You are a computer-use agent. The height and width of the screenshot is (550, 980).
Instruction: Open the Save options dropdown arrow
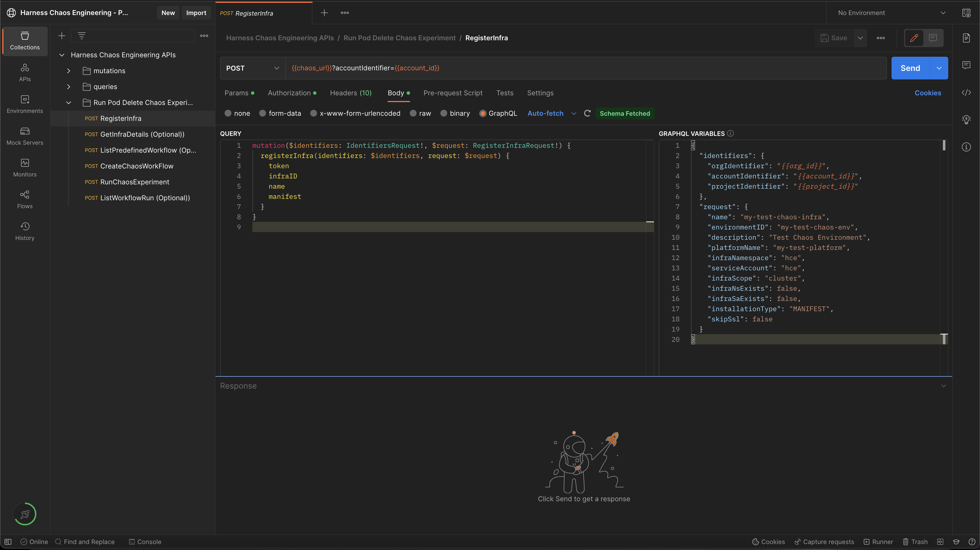click(860, 38)
